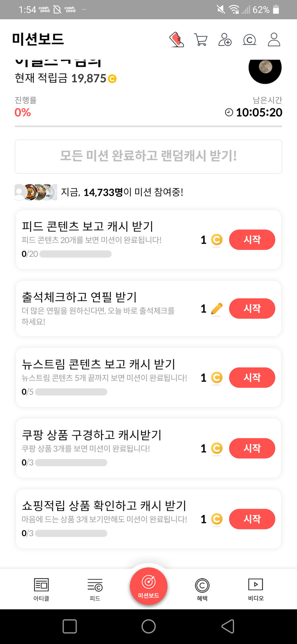Image resolution: width=297 pixels, height=644 pixels.
Task: Select the 혜택 tab
Action: pyautogui.click(x=202, y=589)
